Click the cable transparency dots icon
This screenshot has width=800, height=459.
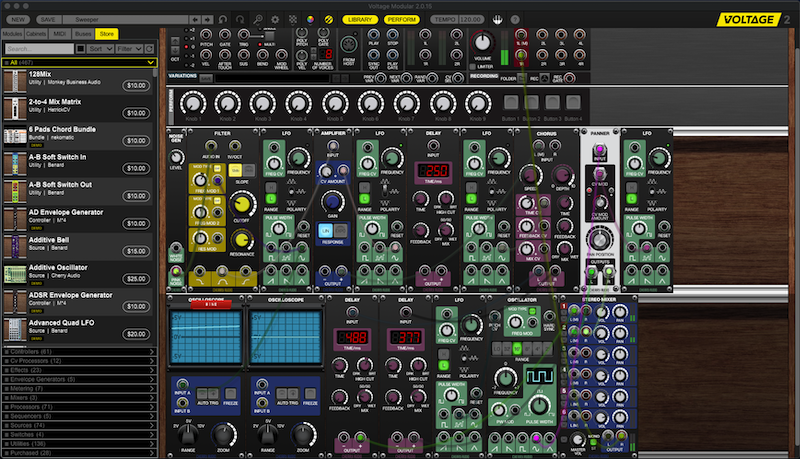[x=293, y=19]
